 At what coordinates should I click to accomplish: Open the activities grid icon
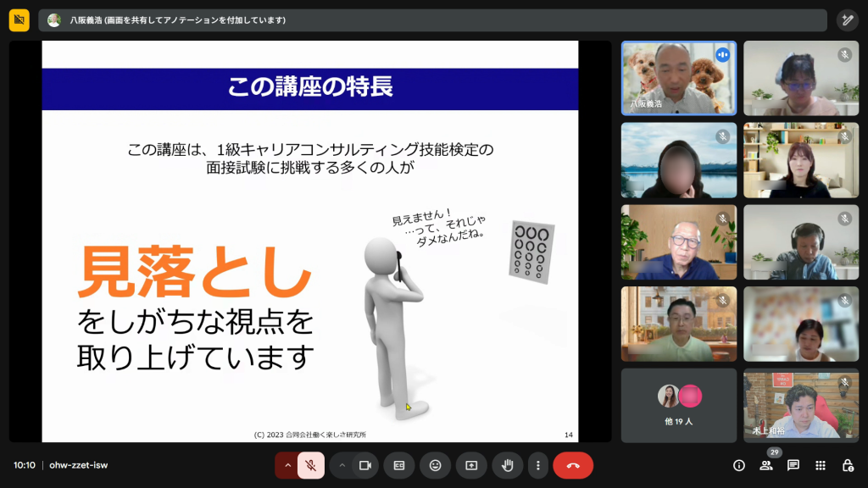coord(821,465)
